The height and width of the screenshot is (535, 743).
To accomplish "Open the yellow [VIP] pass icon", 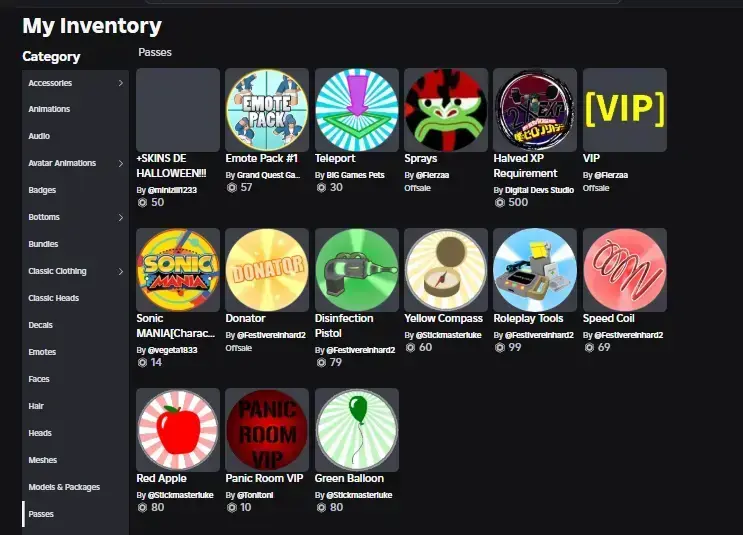I will [x=625, y=110].
